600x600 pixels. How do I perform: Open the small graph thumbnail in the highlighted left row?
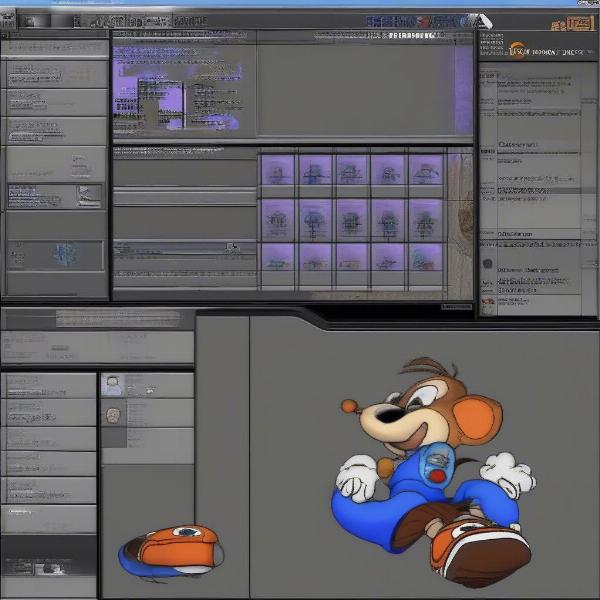coord(89,196)
